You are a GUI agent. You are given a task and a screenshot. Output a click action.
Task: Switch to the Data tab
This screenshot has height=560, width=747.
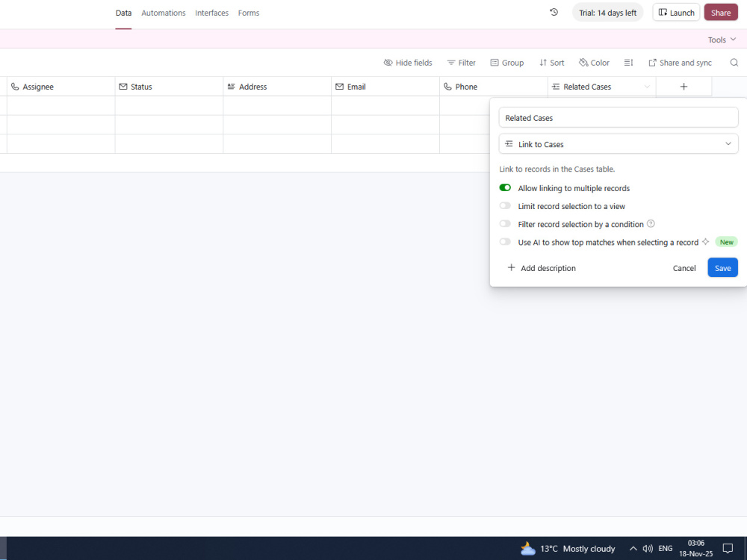point(123,13)
